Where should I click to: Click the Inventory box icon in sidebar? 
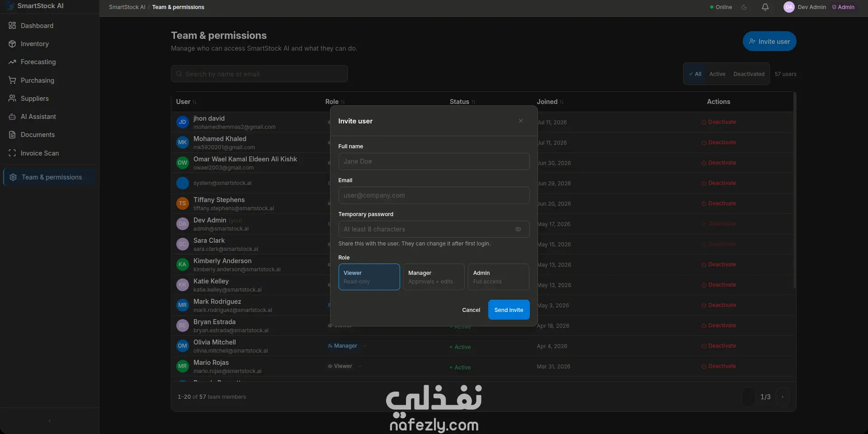click(x=12, y=44)
